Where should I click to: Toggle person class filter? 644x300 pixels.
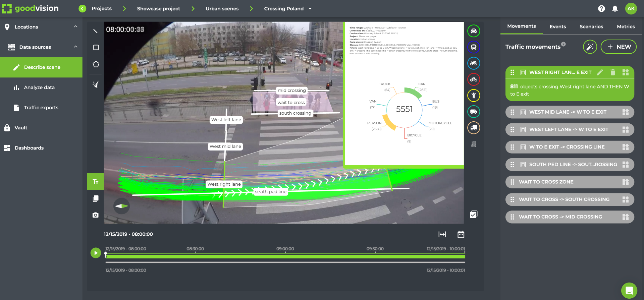(474, 96)
